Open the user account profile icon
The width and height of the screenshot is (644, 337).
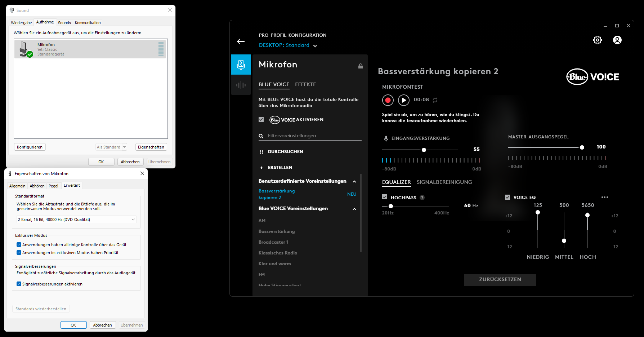[617, 40]
